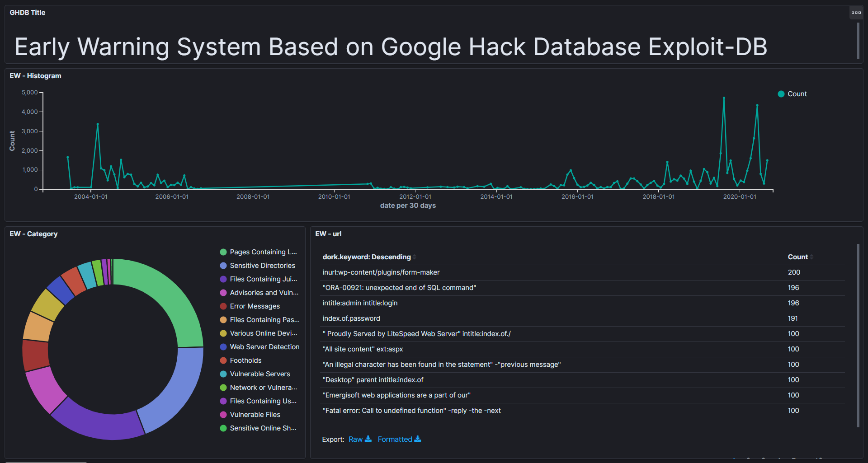Click the illegal character statement row
This screenshot has width=868, height=463.
click(x=582, y=365)
